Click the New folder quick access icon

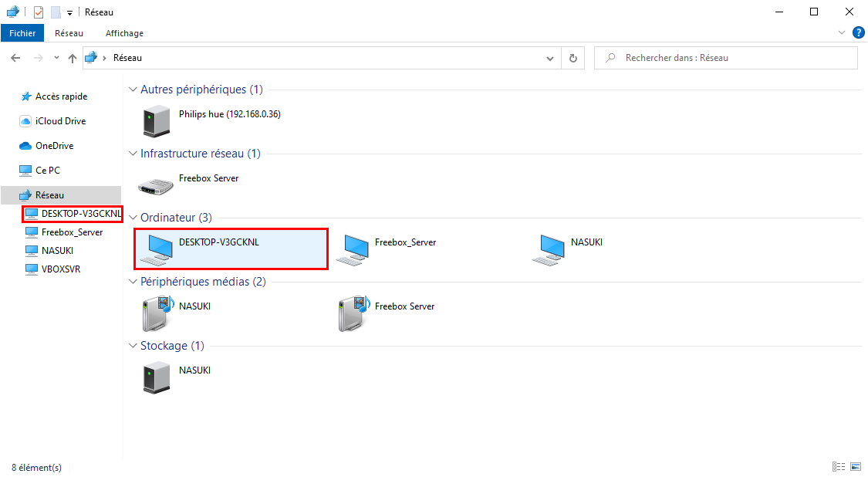point(56,12)
